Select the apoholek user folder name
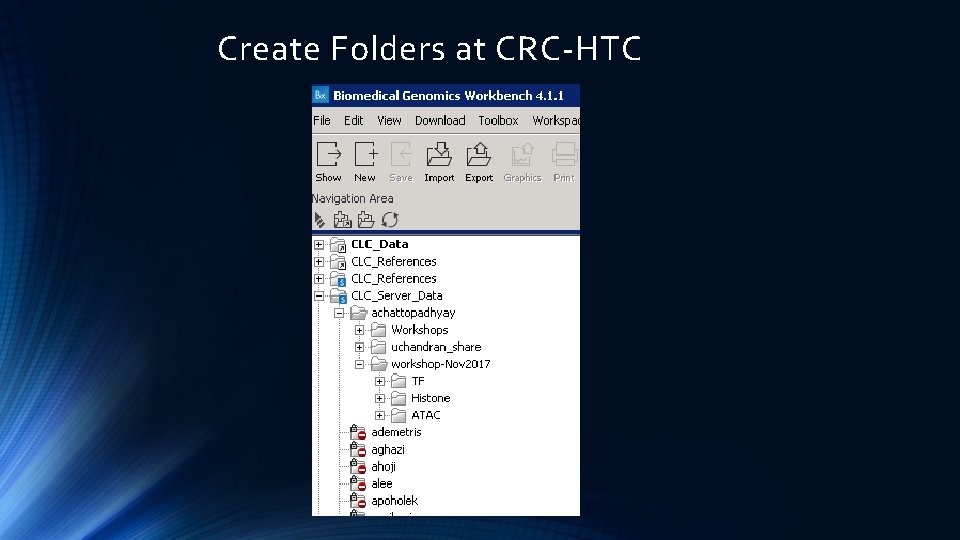 click(x=394, y=501)
